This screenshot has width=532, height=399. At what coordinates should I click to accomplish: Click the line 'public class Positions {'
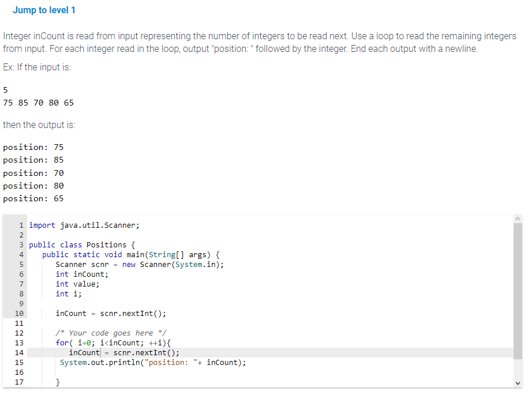click(x=82, y=244)
